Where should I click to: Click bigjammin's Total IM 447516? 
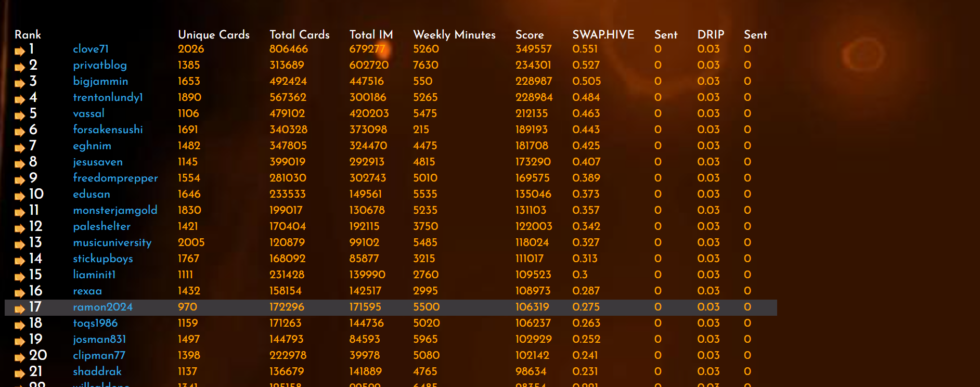tap(367, 81)
